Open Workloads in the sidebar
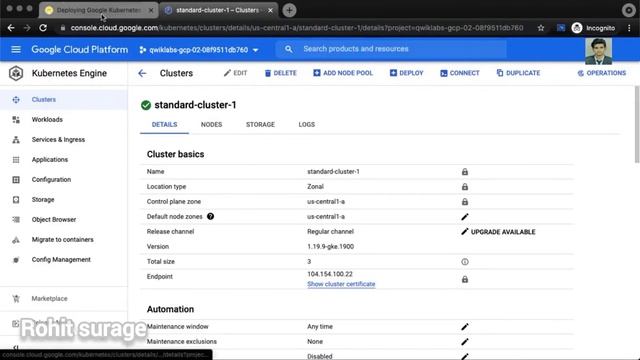This screenshot has height=360, width=640. 47,120
